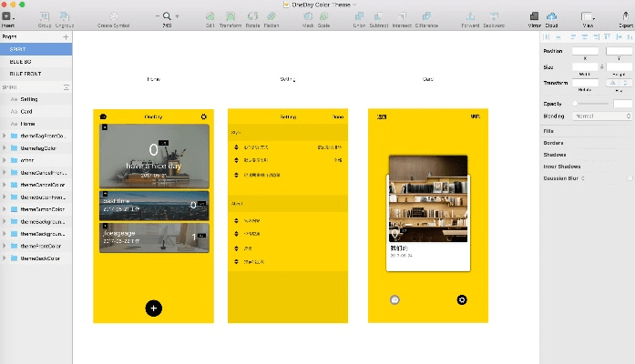Screen dimensions: 635x364
Task: Click the bookshelf card image on Card artboard
Action: [x=428, y=199]
